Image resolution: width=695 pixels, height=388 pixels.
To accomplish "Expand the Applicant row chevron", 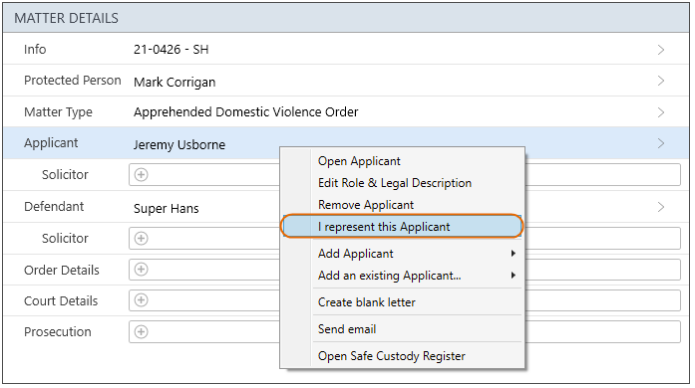I will coord(661,144).
